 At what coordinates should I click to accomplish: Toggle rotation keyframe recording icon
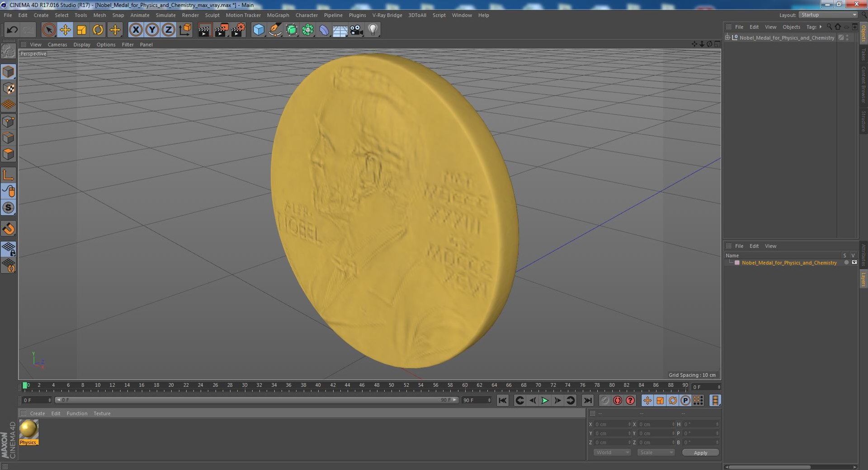tap(673, 400)
